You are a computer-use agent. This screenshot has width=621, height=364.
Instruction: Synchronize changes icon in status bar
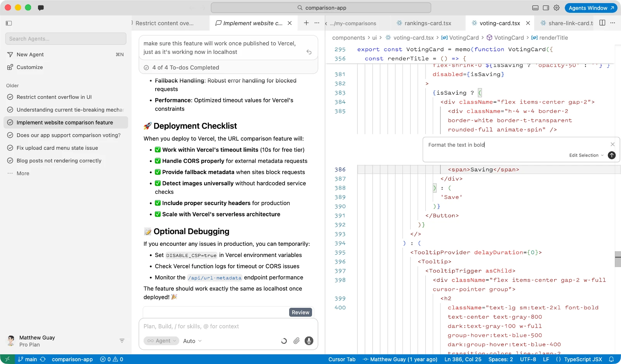coord(43,359)
